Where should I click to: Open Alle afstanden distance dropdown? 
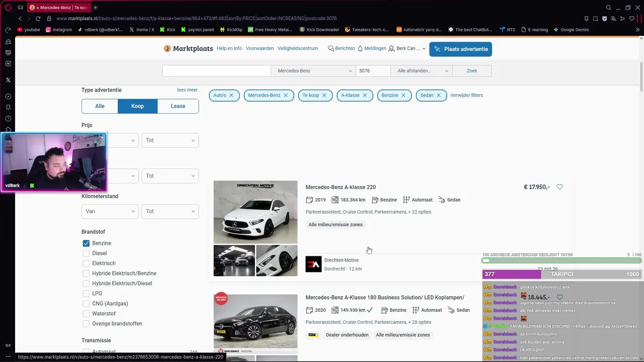point(422,71)
